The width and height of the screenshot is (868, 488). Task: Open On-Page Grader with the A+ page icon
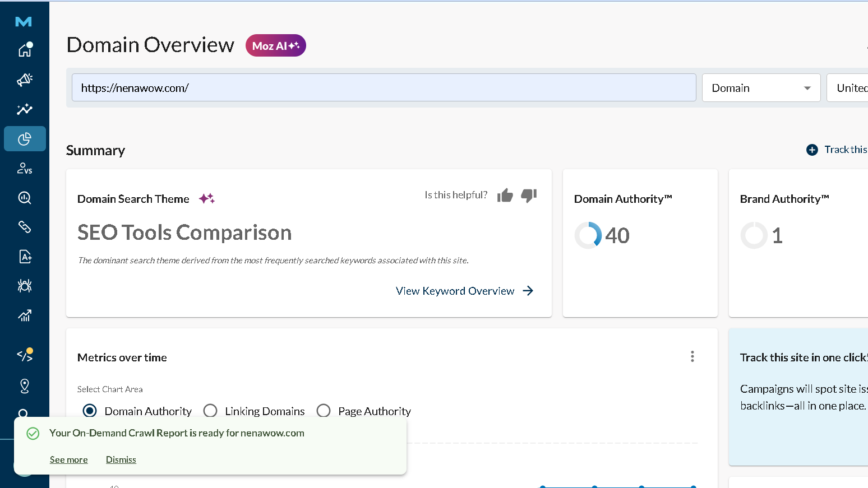pos(25,257)
